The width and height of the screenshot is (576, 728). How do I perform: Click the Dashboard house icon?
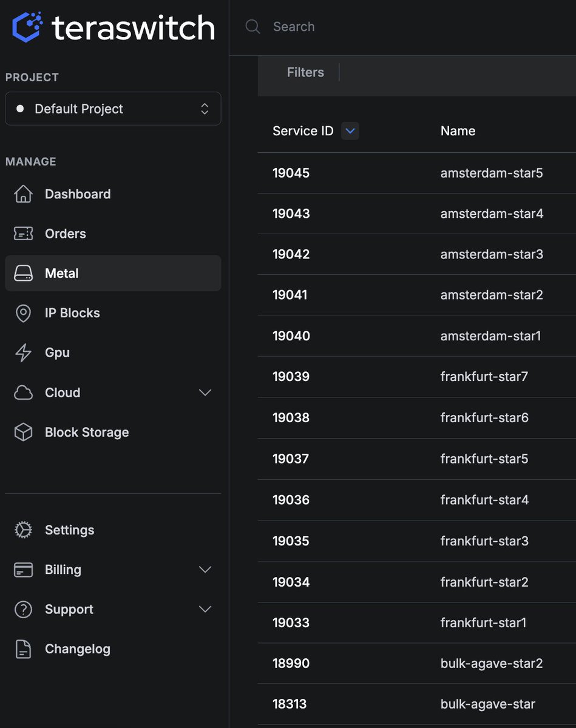[x=23, y=194]
